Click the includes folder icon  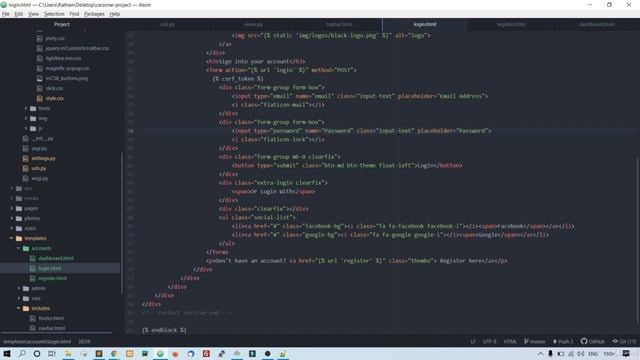click(x=26, y=309)
